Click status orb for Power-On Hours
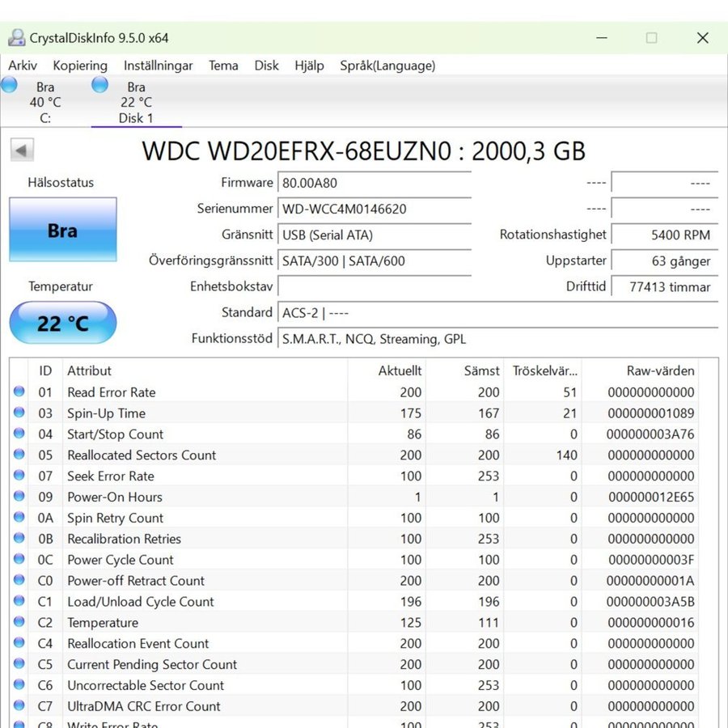This screenshot has width=728, height=728. 19,497
